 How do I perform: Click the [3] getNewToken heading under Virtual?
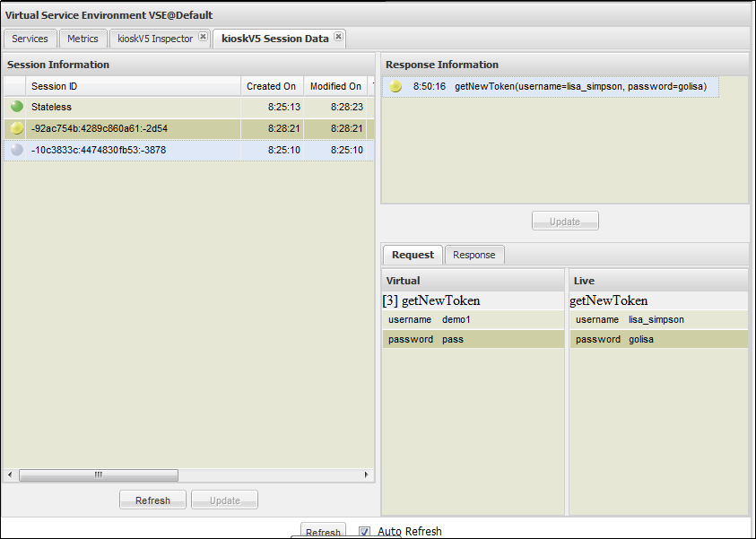point(431,300)
